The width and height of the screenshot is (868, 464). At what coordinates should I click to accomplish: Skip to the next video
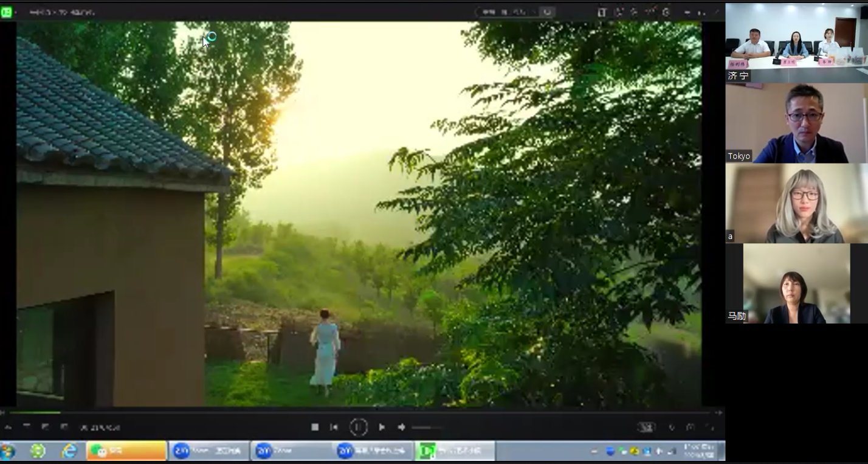coord(382,427)
